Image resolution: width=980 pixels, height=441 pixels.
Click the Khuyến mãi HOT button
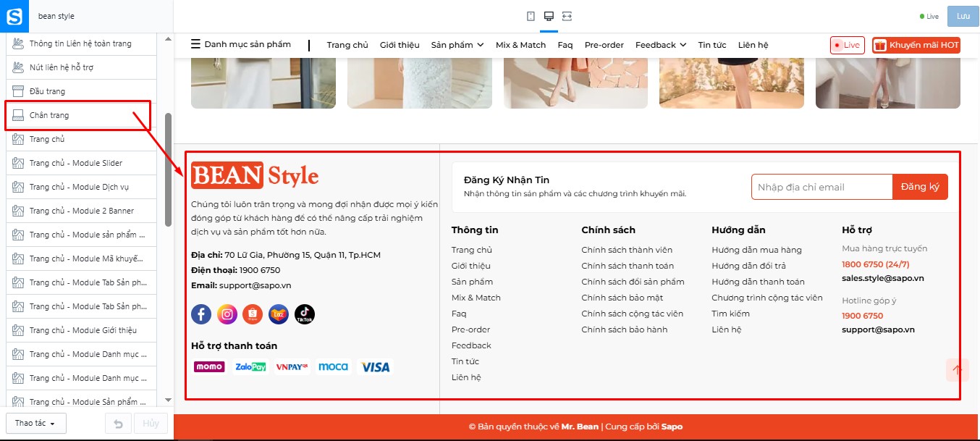click(x=916, y=45)
